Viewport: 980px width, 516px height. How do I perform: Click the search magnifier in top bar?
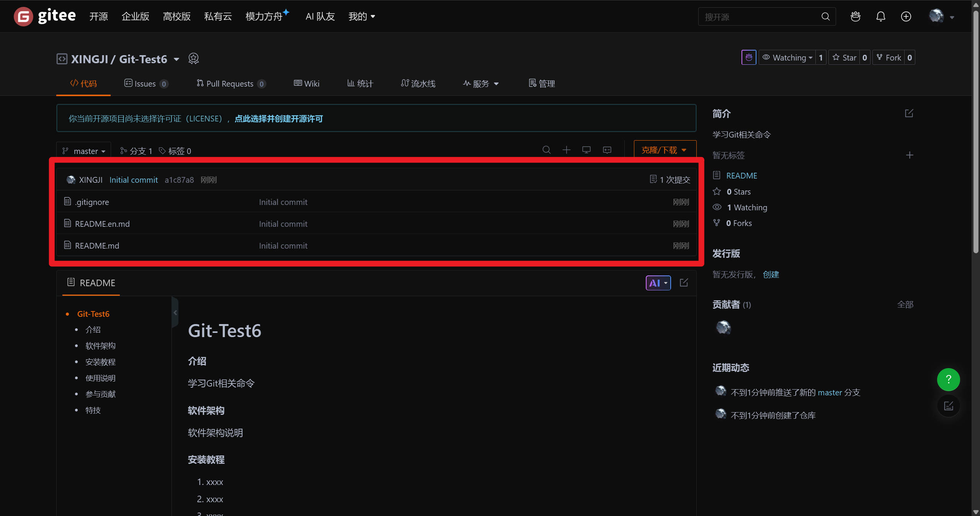825,16
